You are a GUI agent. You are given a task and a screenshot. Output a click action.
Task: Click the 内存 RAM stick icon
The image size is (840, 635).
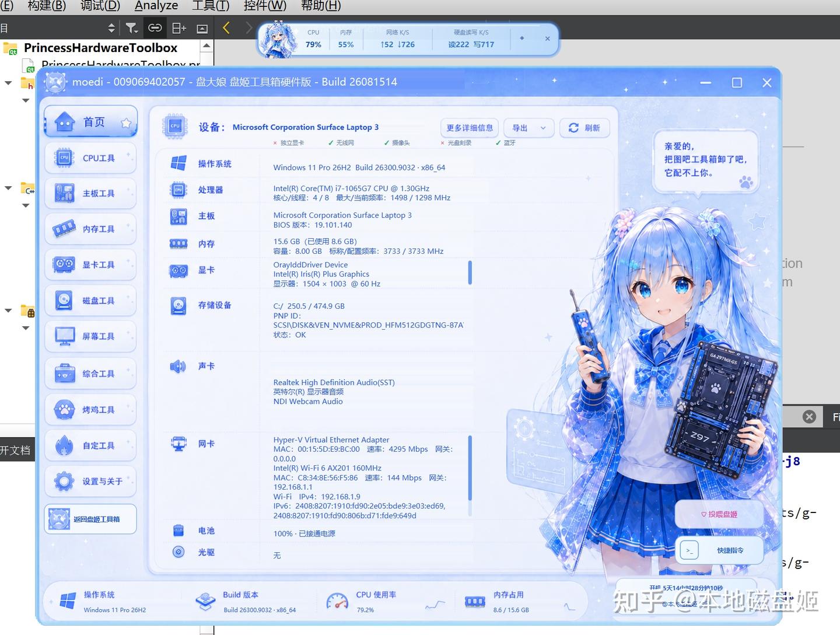(x=178, y=243)
